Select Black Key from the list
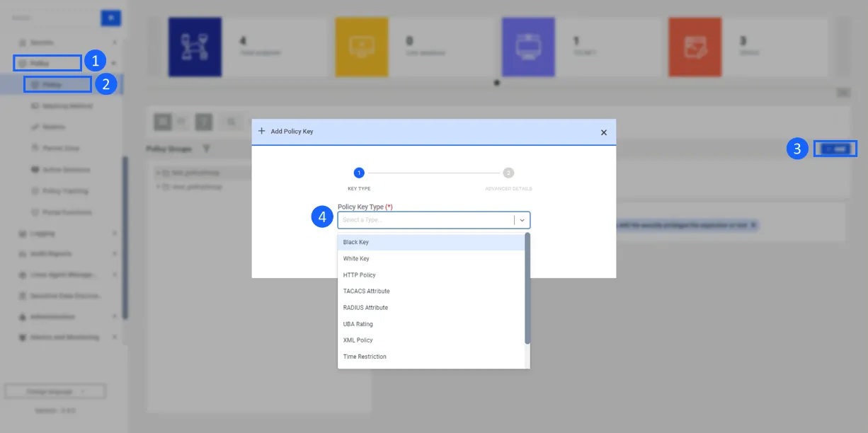Image resolution: width=868 pixels, height=433 pixels. [430, 242]
